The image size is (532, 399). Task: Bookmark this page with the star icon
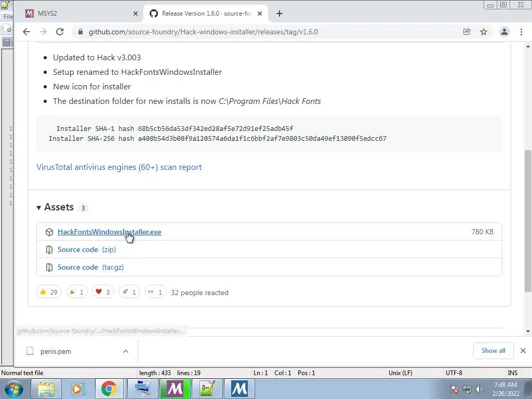click(x=484, y=32)
